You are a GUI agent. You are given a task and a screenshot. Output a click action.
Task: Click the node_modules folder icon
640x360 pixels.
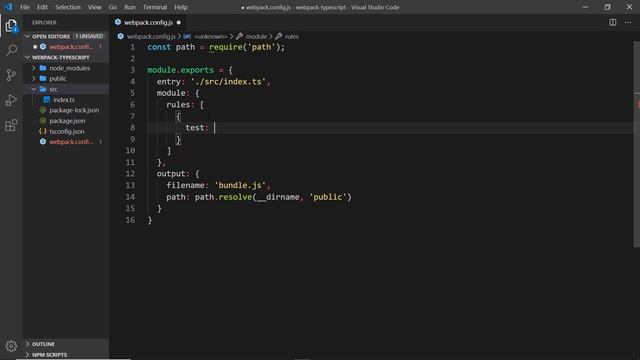43,68
